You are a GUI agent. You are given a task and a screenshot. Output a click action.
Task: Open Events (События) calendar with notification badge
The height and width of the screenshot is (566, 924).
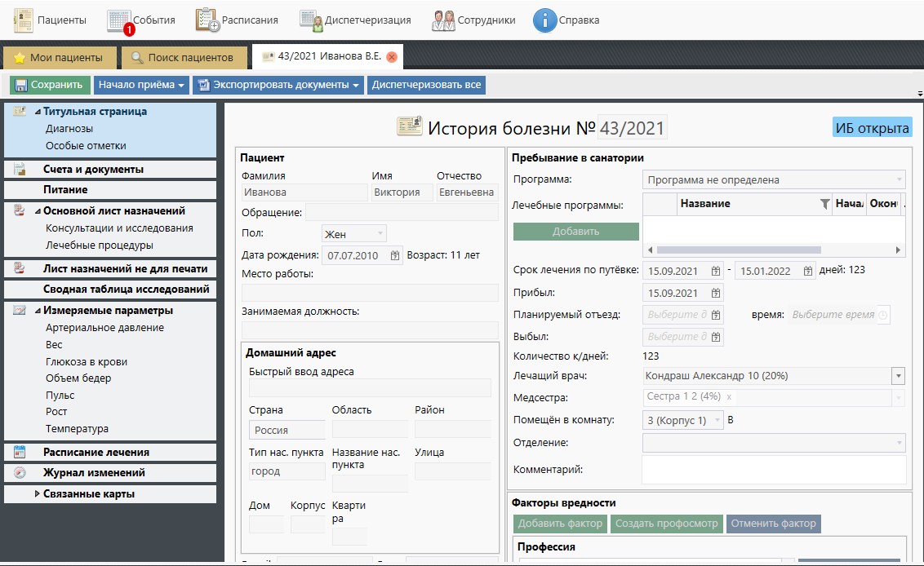119,20
